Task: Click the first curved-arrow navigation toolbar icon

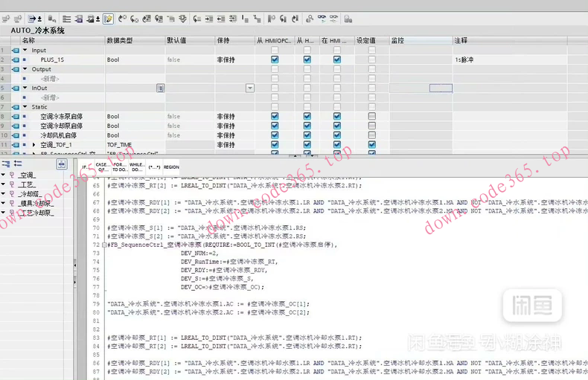Action: pos(122,19)
